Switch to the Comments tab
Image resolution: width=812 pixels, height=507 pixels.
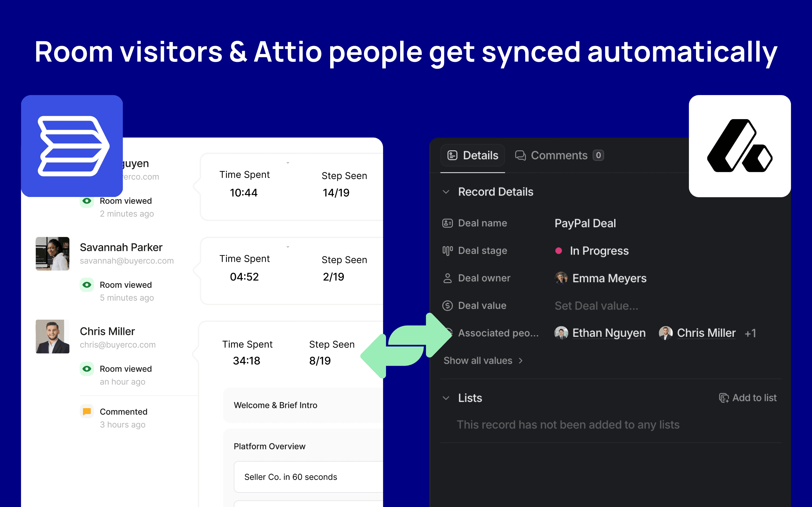[x=559, y=155]
